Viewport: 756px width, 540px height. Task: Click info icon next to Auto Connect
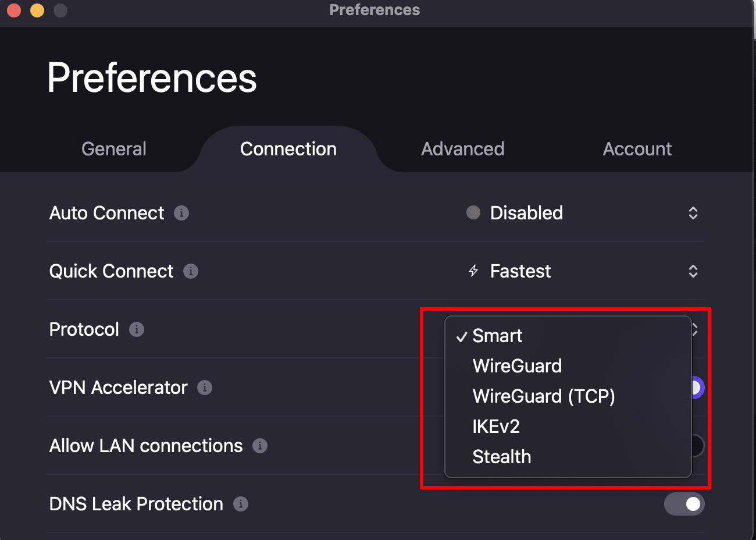coord(181,213)
